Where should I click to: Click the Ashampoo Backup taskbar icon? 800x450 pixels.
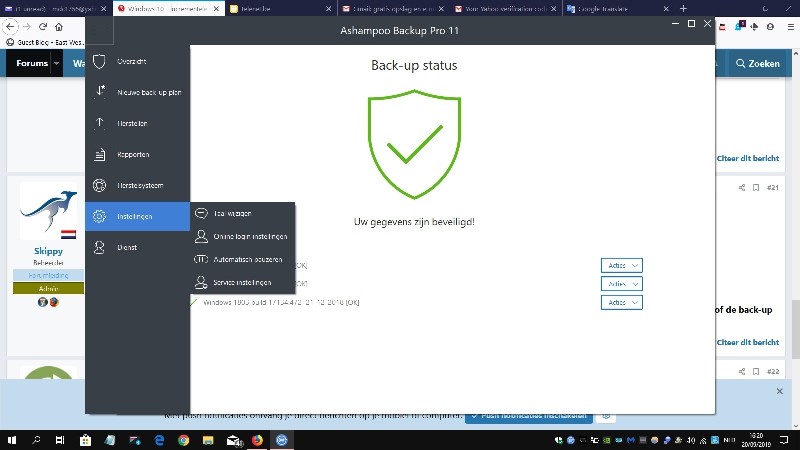pos(282,440)
